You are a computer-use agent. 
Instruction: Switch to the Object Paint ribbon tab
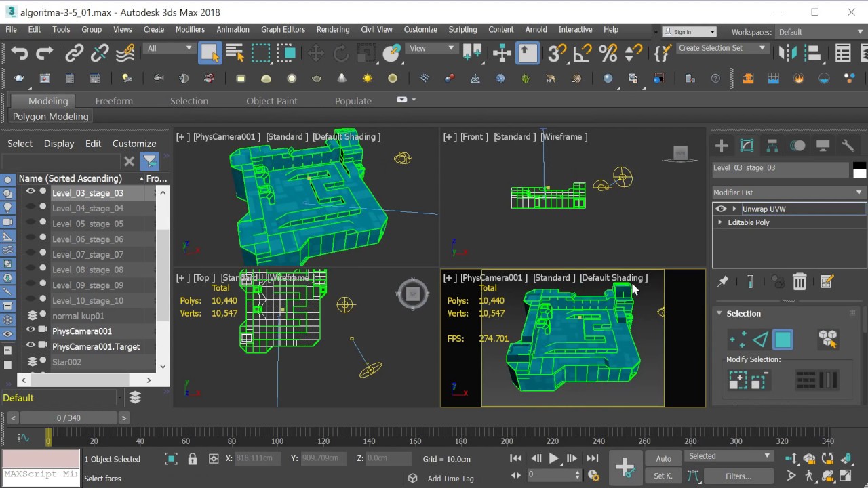(x=272, y=101)
